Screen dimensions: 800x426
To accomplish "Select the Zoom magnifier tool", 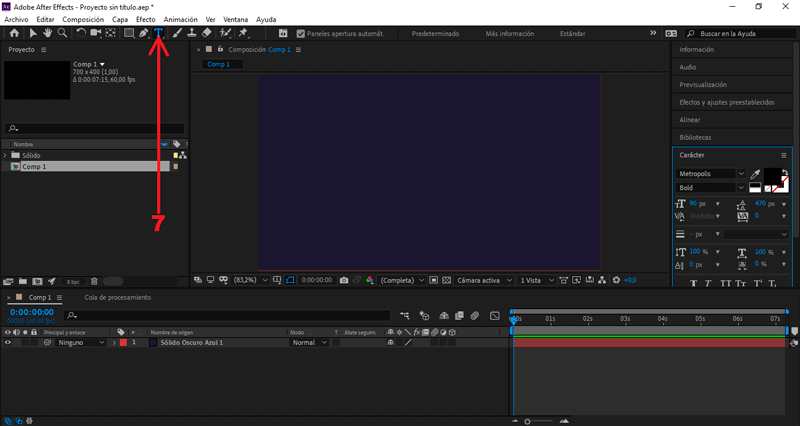I will pyautogui.click(x=62, y=33).
